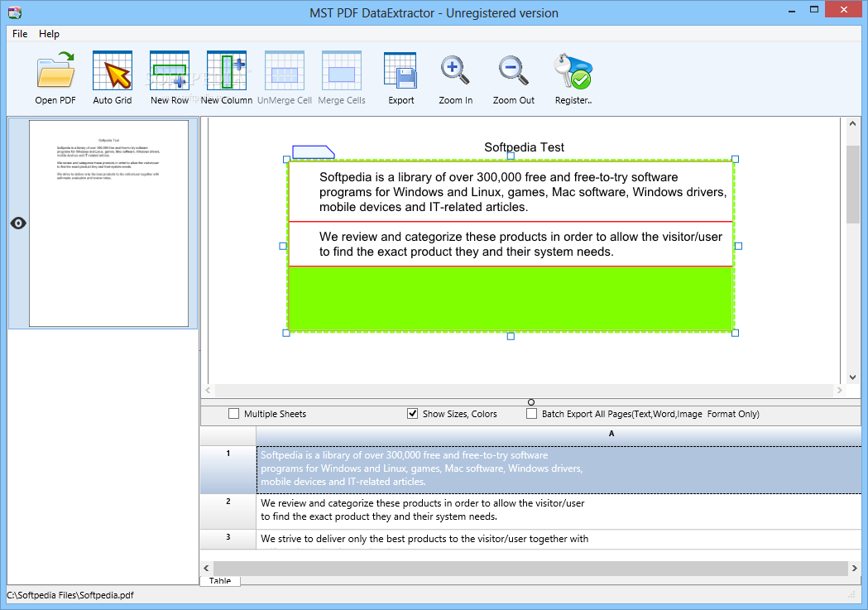
Task: Click PDF view vertical scrollbar thumb
Action: tap(852, 185)
